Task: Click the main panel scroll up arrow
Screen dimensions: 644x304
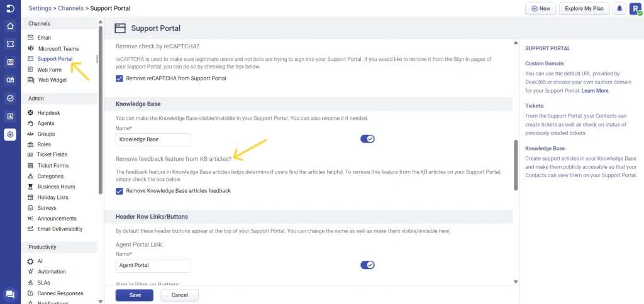Action: point(516,42)
